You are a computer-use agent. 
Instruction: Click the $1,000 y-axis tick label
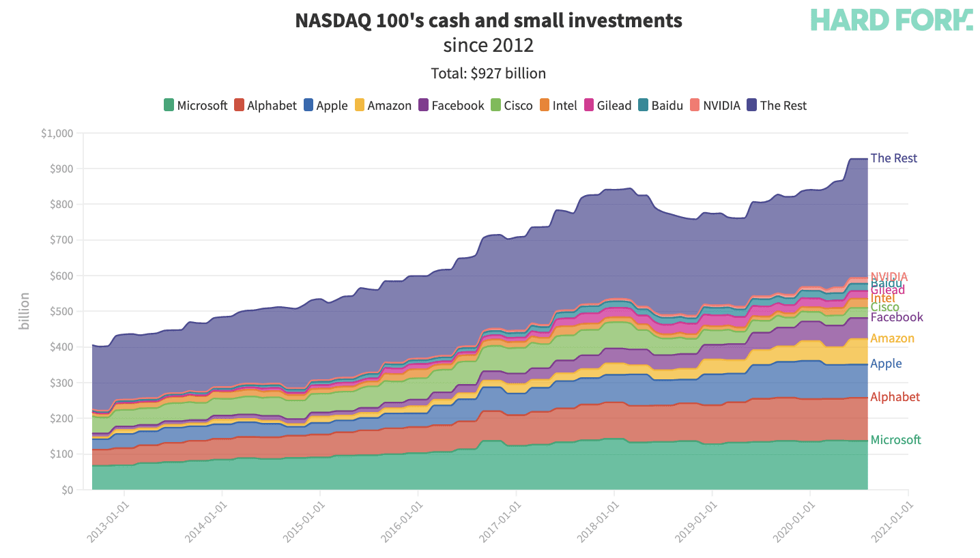pyautogui.click(x=57, y=133)
